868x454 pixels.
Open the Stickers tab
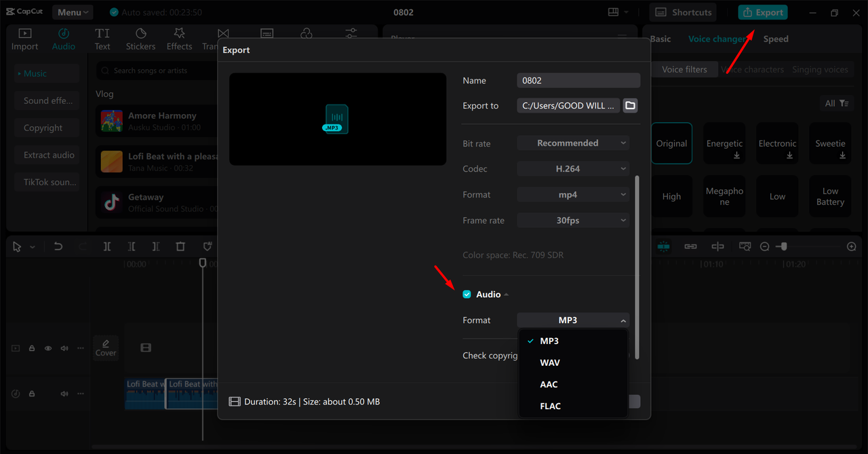coord(140,39)
